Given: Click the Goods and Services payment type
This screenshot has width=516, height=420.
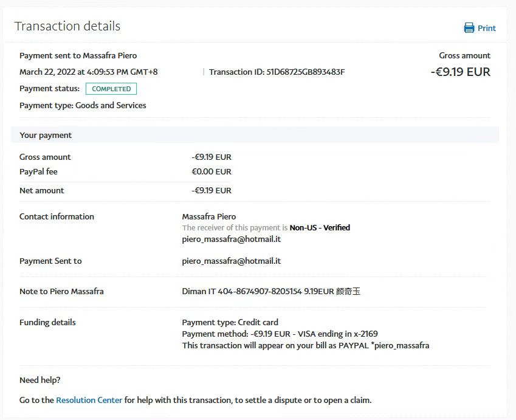Looking at the screenshot, I should point(111,105).
